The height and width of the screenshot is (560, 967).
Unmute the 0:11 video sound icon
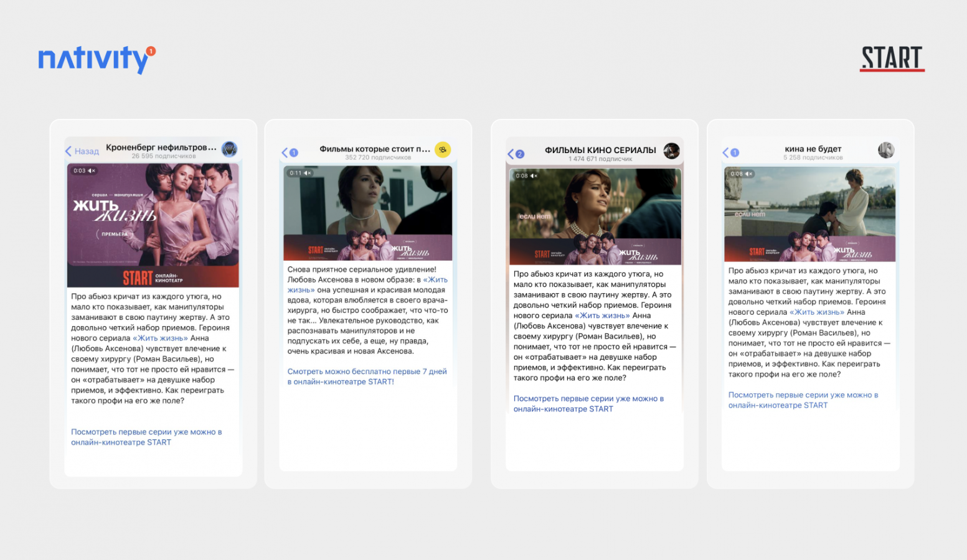[x=308, y=173]
